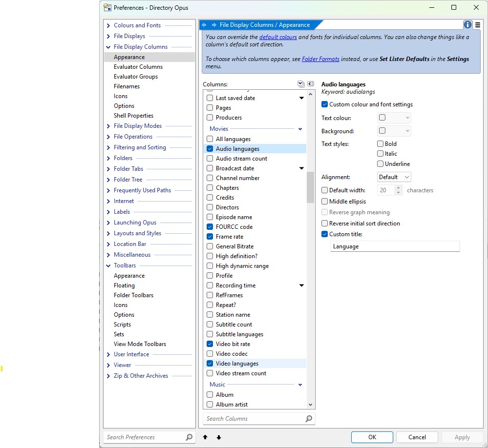
Task: Click the collapse columns list icon
Action: click(x=311, y=84)
